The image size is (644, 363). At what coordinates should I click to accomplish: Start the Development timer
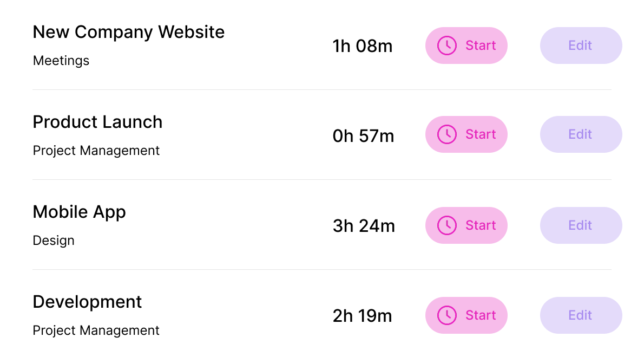(466, 315)
